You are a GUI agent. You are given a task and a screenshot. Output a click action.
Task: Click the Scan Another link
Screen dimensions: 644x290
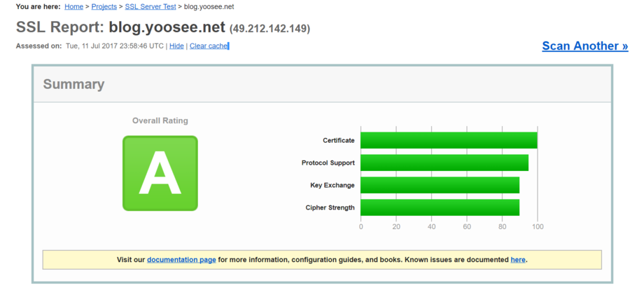[585, 46]
